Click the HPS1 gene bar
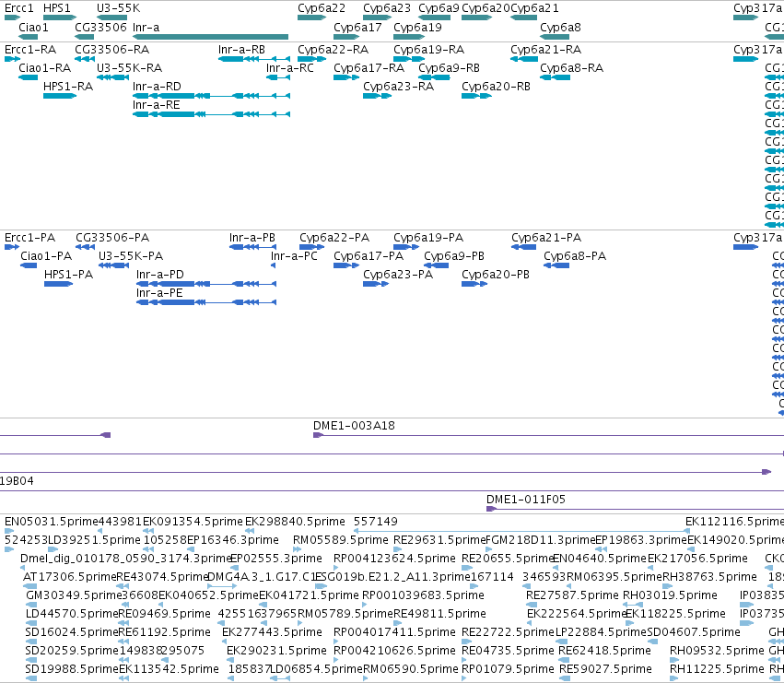Viewport: 784px width, 683px height. pos(60,18)
